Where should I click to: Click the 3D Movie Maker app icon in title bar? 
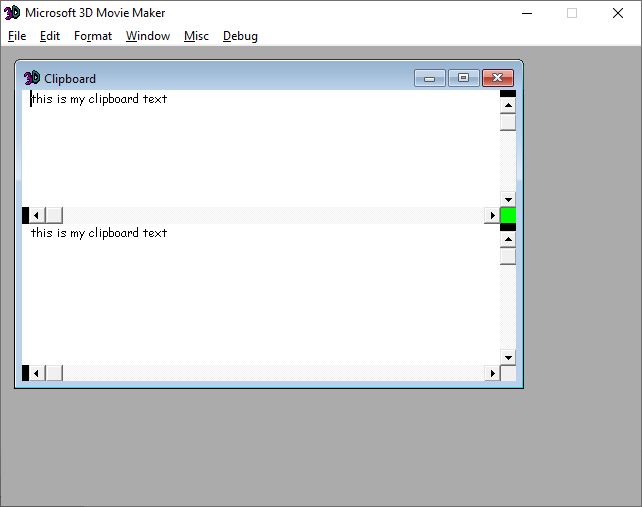[12, 13]
